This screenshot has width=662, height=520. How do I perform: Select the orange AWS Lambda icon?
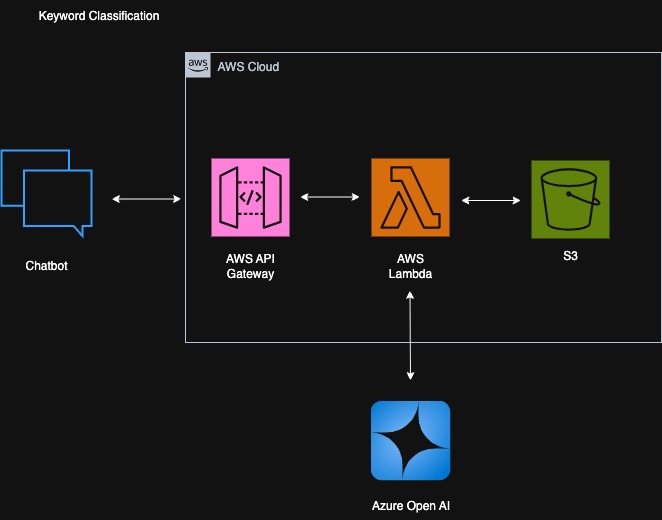tap(410, 197)
